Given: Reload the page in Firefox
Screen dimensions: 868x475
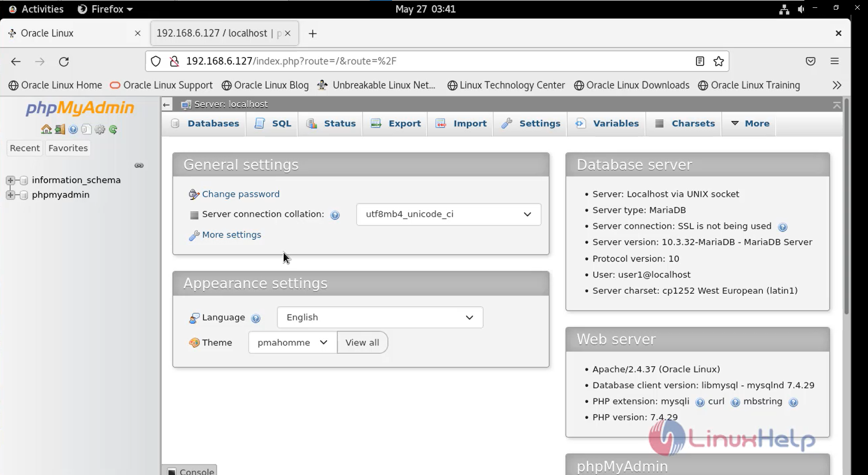Looking at the screenshot, I should pos(64,61).
